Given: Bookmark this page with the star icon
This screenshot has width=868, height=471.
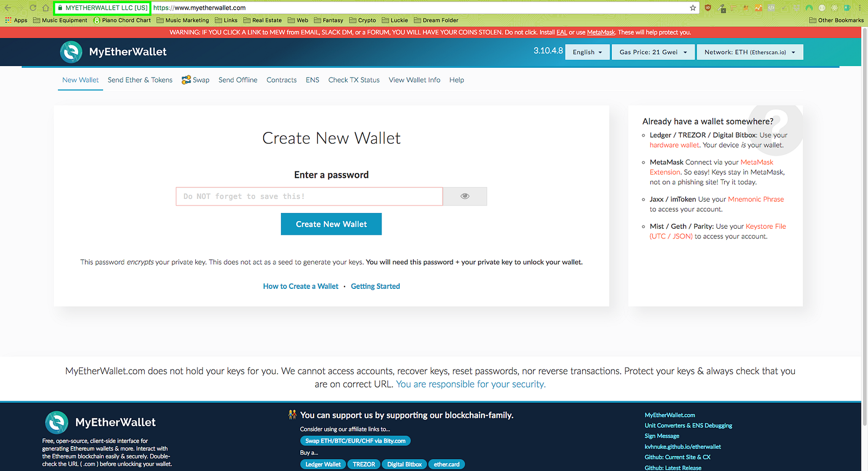Looking at the screenshot, I should [693, 8].
